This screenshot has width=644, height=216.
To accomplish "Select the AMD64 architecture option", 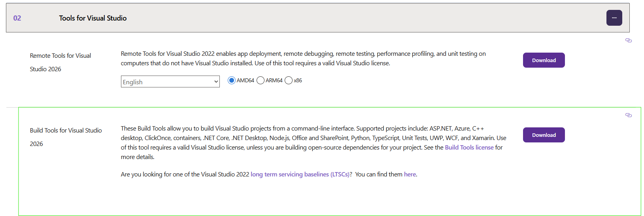I will coord(231,80).
